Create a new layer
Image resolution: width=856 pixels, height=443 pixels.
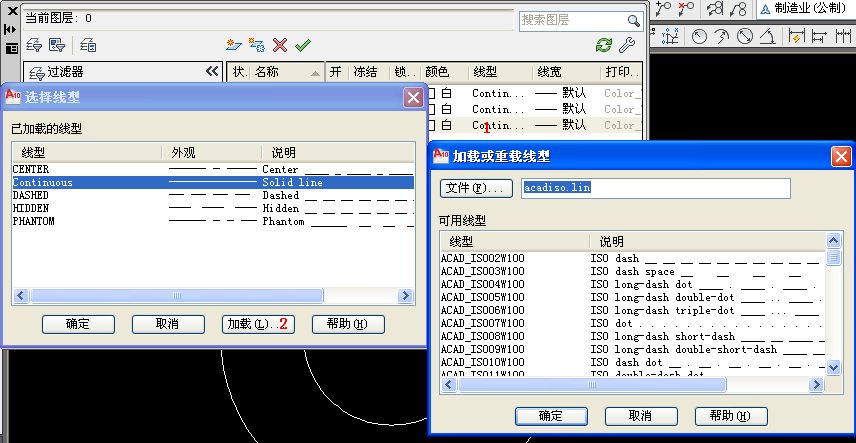tap(234, 45)
